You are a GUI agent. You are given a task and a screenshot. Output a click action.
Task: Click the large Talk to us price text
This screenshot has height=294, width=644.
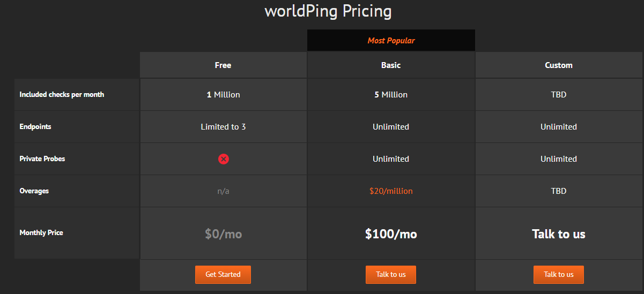[559, 234]
